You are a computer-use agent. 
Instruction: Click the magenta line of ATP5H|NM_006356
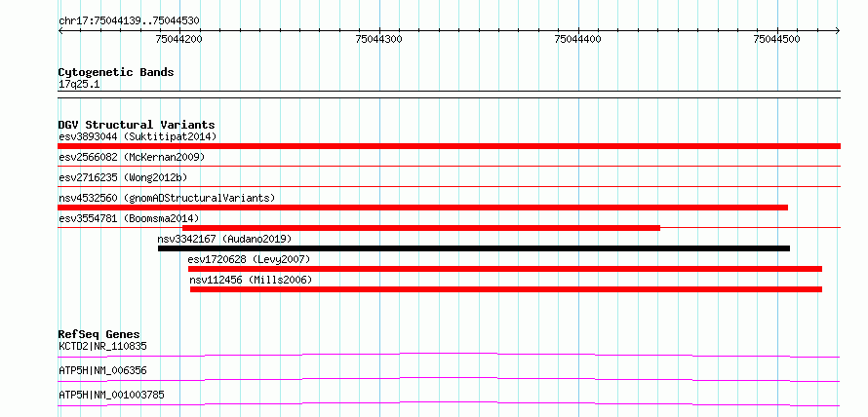(x=449, y=379)
